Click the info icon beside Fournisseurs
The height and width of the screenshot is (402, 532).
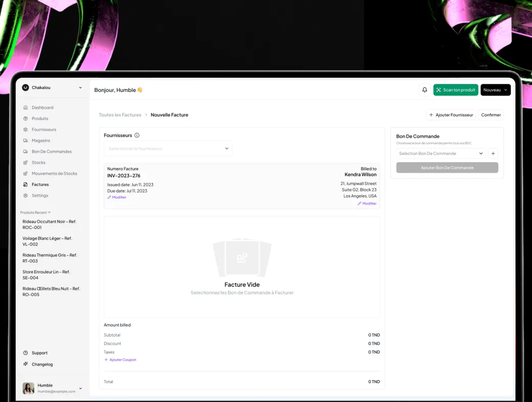137,135
